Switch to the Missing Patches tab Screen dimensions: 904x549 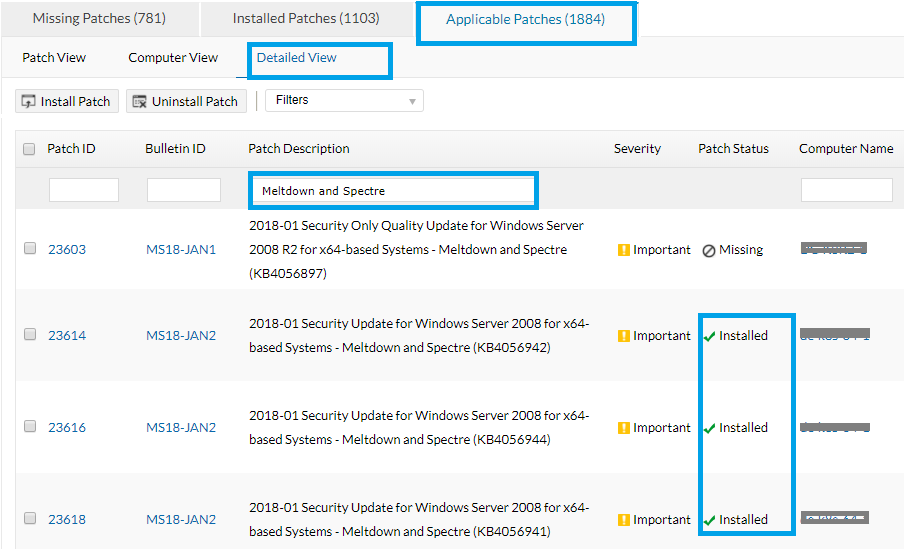pyautogui.click(x=99, y=19)
